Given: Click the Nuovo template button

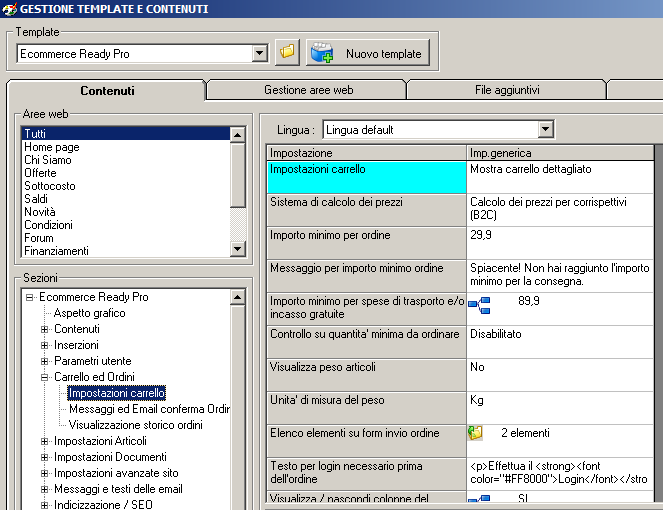Looking at the screenshot, I should (x=368, y=52).
